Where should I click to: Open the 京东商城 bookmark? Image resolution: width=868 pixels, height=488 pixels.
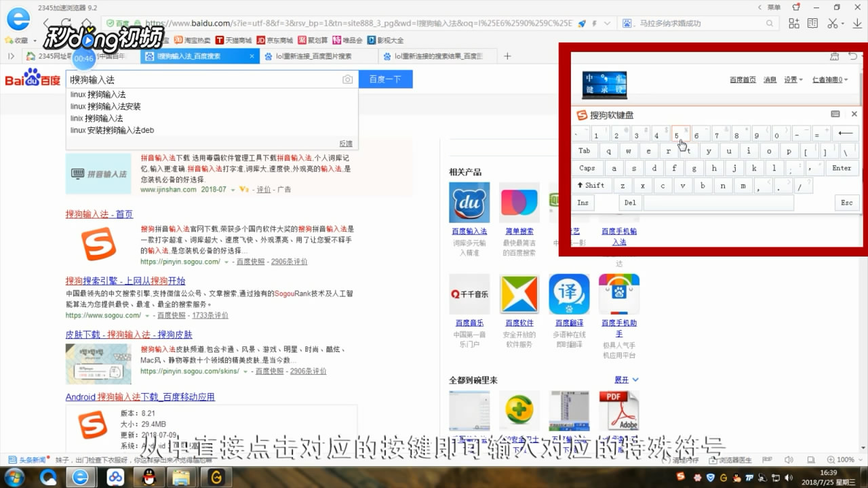(x=275, y=40)
